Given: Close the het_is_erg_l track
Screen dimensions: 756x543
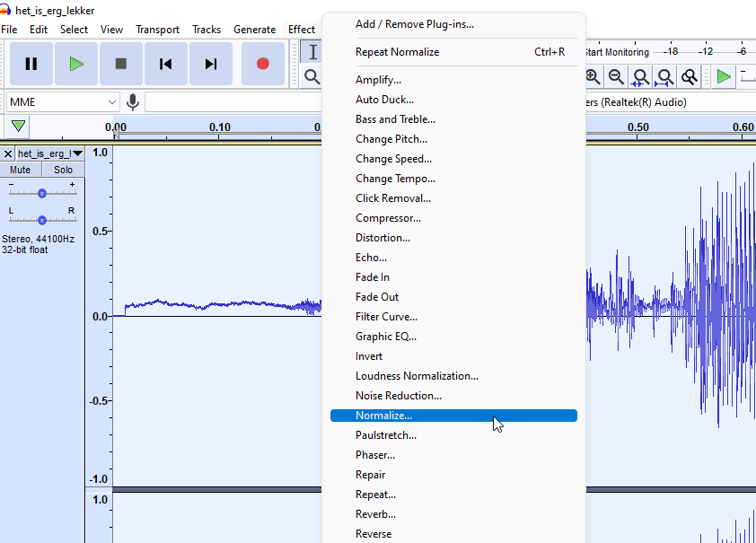Looking at the screenshot, I should [x=8, y=153].
